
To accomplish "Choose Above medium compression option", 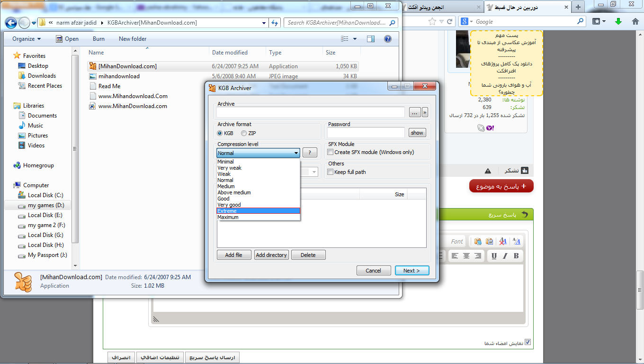I will click(x=258, y=192).
